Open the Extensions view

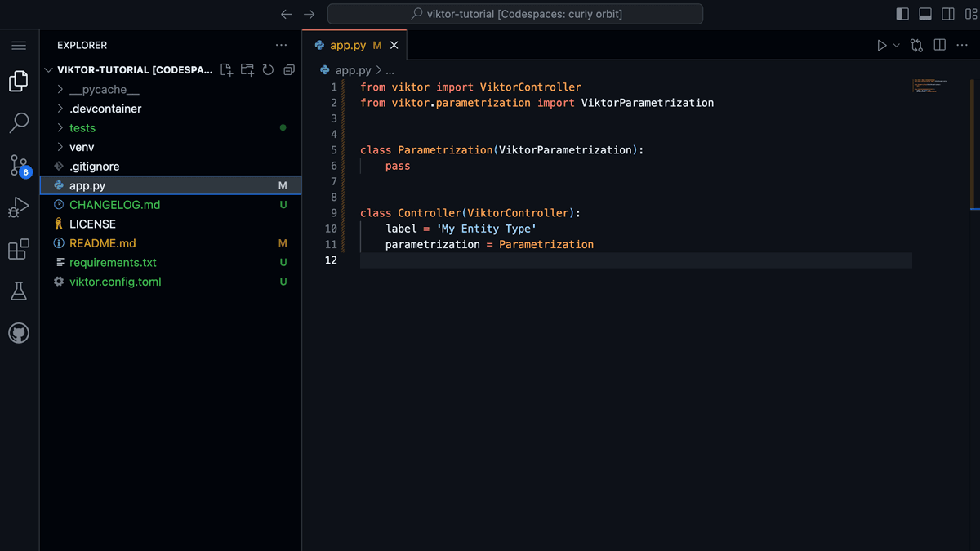[x=19, y=249]
